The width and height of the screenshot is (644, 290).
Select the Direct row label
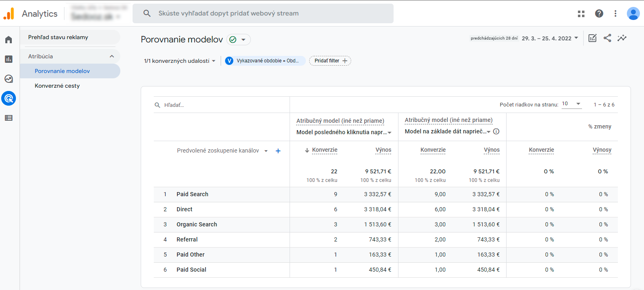pyautogui.click(x=184, y=209)
